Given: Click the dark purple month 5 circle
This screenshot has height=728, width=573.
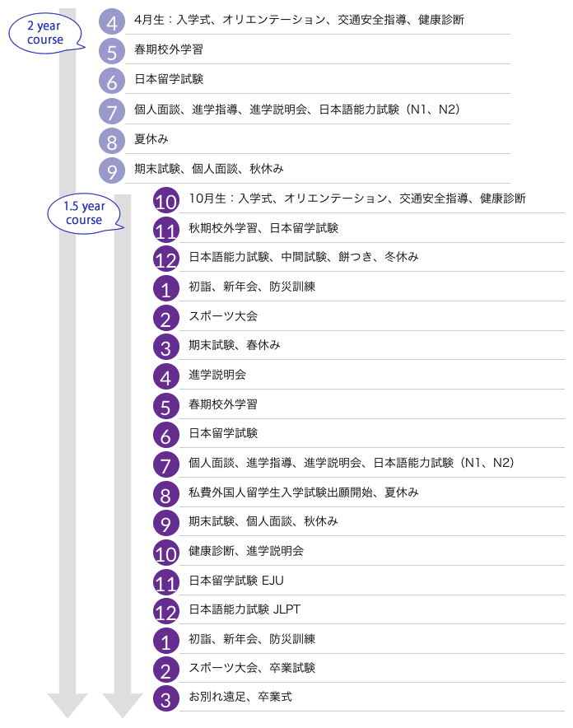Looking at the screenshot, I should pos(166,406).
